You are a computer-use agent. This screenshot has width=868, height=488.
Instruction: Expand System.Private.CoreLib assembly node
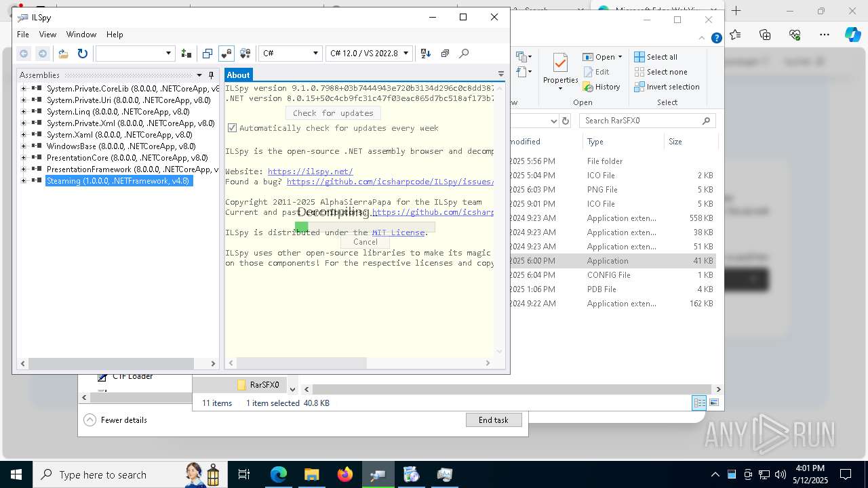tap(24, 89)
